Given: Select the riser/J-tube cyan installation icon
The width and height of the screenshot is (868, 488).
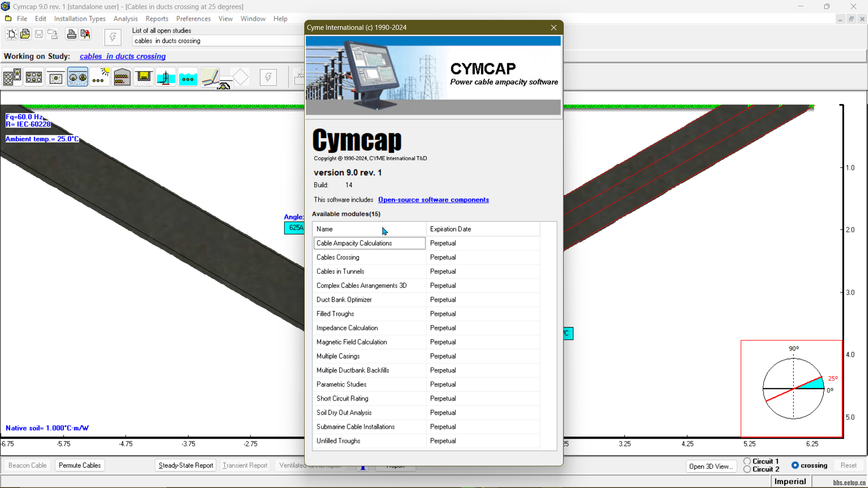Looking at the screenshot, I should (165, 77).
